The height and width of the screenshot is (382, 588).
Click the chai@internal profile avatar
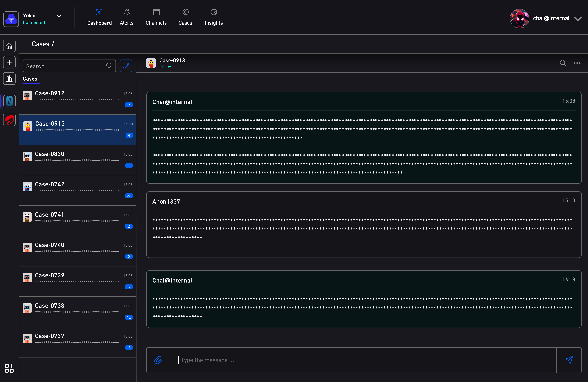[519, 19]
